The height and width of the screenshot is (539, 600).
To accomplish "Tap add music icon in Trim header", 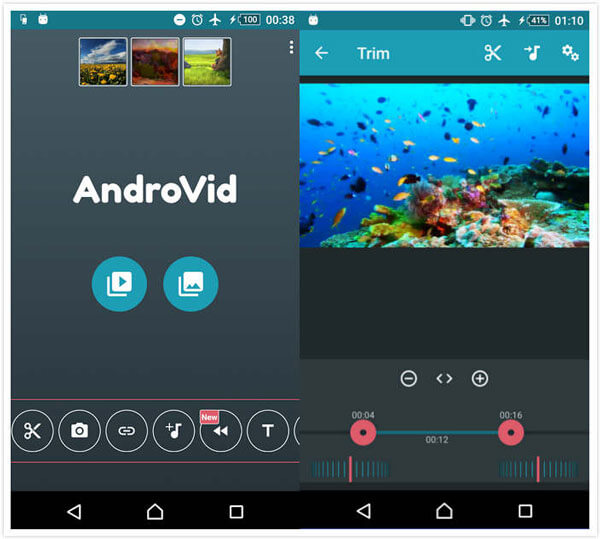I will [x=532, y=53].
